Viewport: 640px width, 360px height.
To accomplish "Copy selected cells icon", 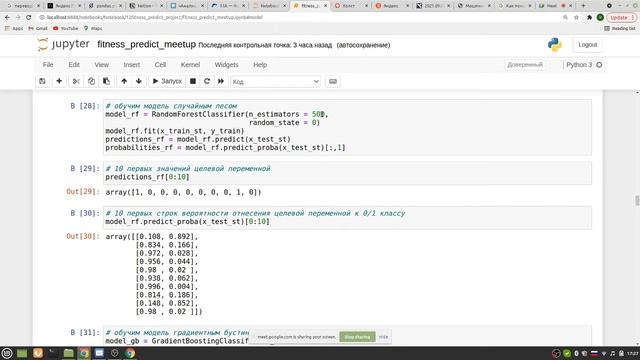I will (91, 81).
